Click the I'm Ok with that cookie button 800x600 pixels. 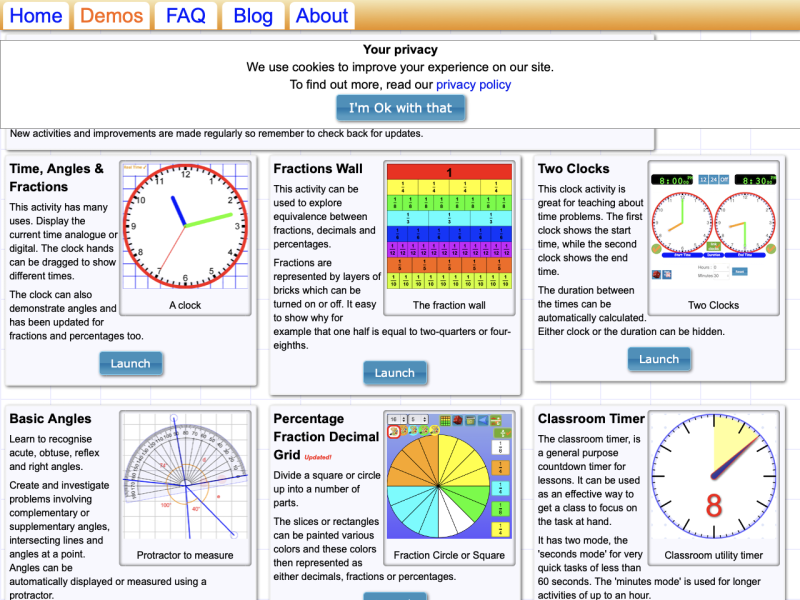(400, 108)
